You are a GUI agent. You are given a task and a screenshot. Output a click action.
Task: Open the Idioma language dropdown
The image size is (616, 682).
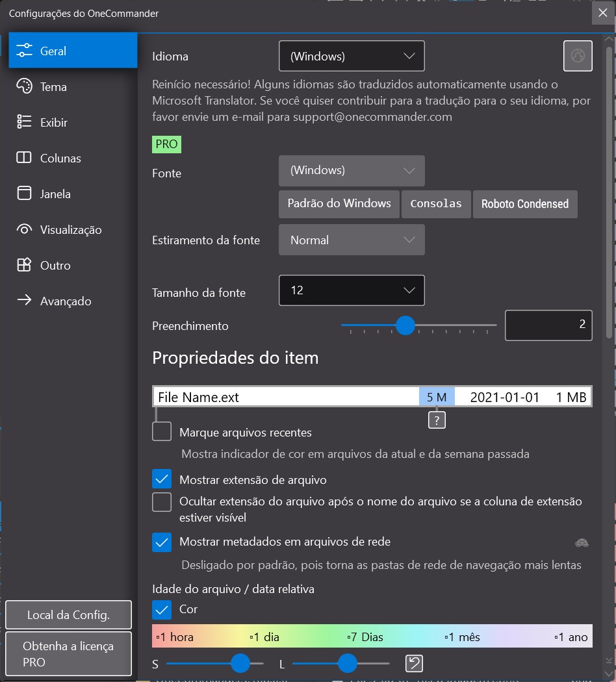[x=352, y=56]
